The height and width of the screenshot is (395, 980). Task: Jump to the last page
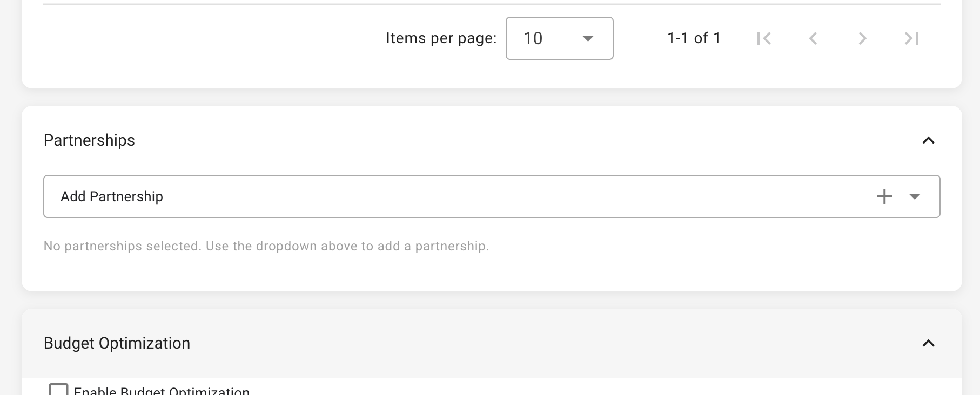point(911,38)
